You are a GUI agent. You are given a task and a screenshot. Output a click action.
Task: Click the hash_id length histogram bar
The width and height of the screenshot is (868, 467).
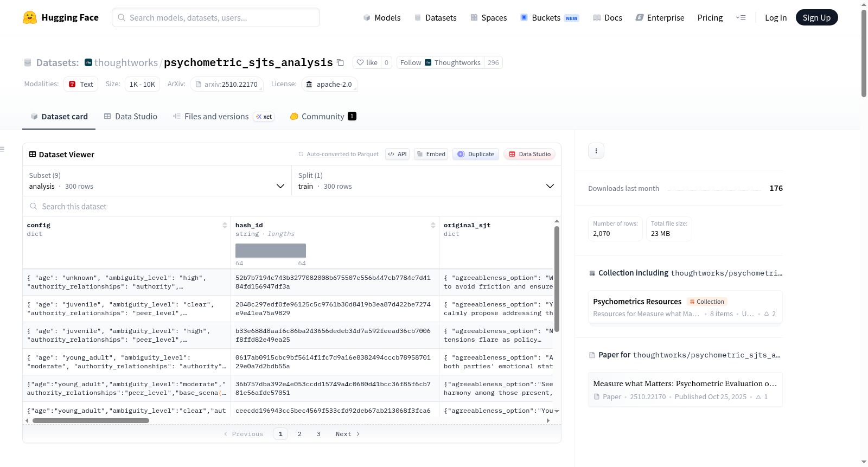pos(271,251)
